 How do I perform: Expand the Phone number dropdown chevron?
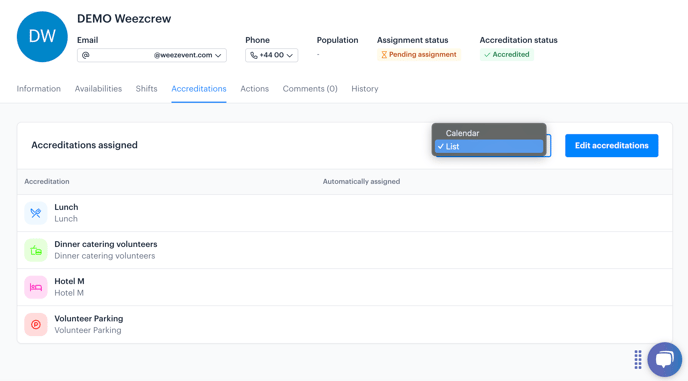pos(289,55)
